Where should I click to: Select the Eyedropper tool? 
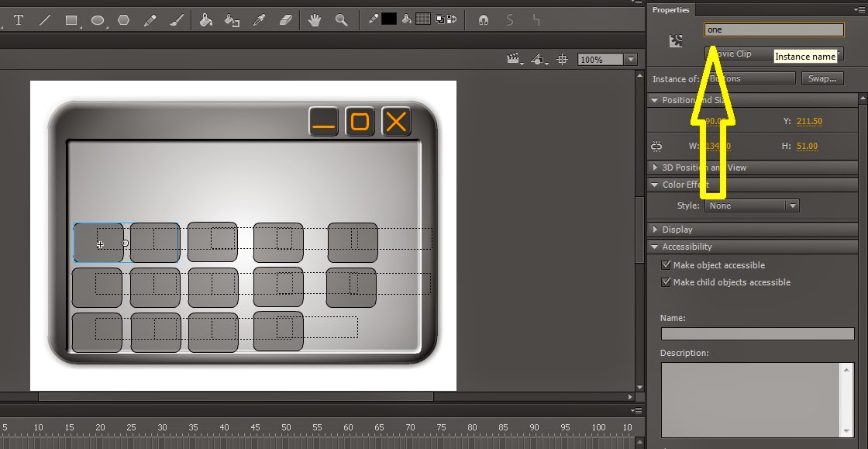click(x=259, y=20)
